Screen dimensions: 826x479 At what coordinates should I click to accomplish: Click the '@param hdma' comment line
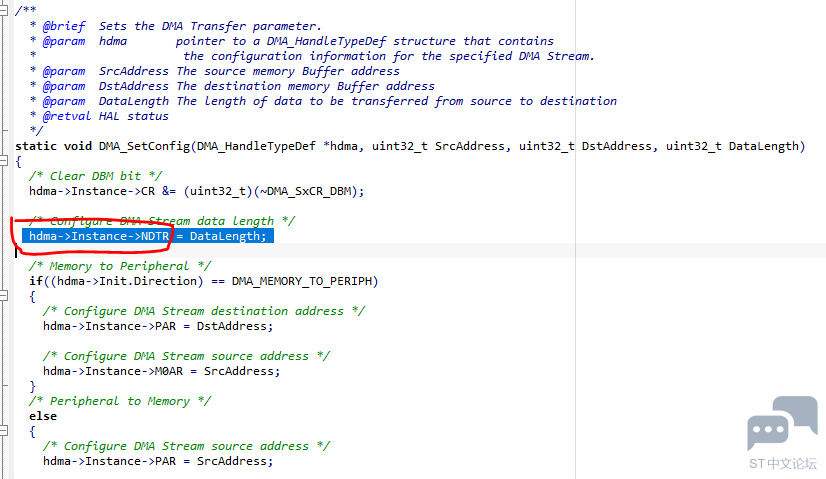(292, 41)
